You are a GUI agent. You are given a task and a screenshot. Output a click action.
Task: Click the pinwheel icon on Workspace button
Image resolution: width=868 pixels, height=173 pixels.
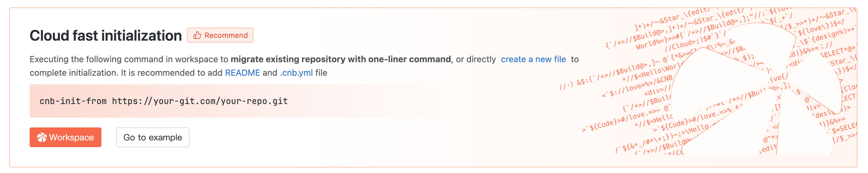click(42, 137)
